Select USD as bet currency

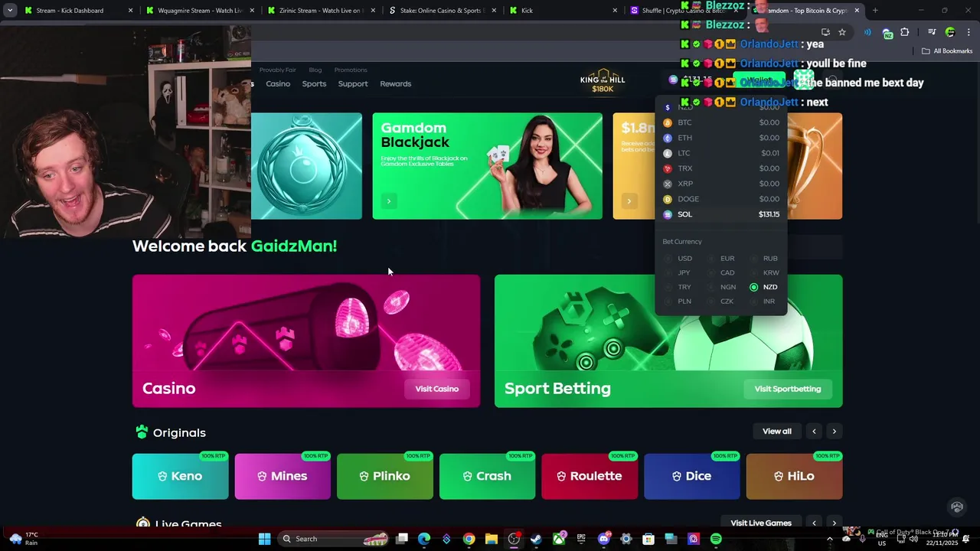point(679,259)
